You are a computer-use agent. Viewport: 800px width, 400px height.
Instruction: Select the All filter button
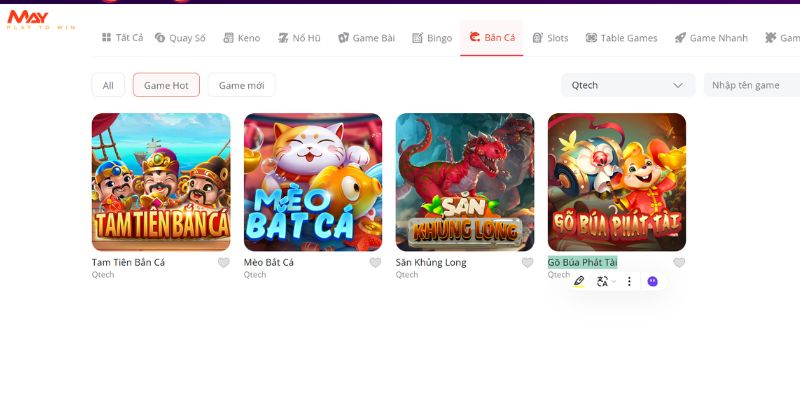[108, 85]
